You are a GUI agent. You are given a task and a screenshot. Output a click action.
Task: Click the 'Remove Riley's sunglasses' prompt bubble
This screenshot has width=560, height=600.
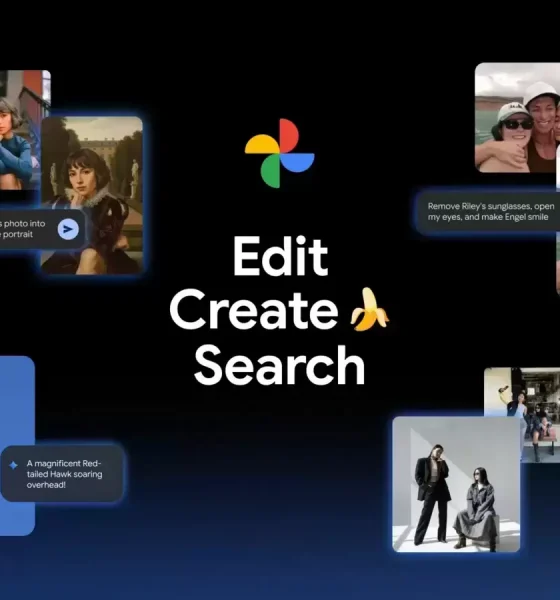[488, 212]
